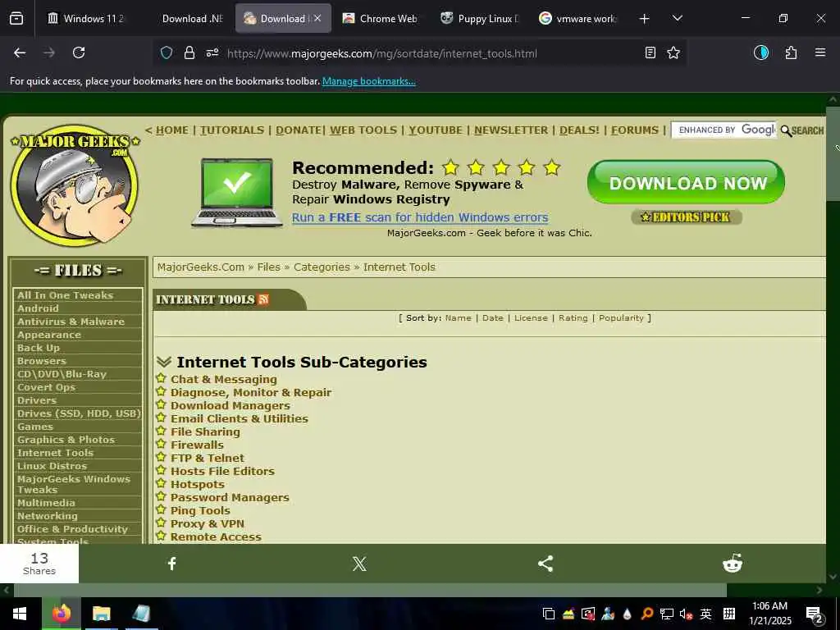Click Run a FREE scan link
Image resolution: width=840 pixels, height=630 pixels.
[420, 217]
